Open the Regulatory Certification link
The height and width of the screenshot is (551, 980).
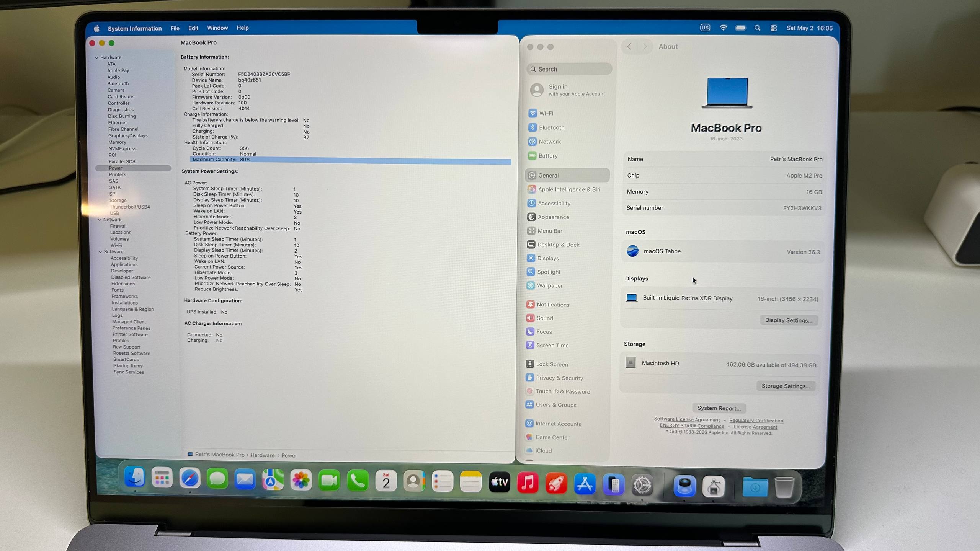coord(756,421)
